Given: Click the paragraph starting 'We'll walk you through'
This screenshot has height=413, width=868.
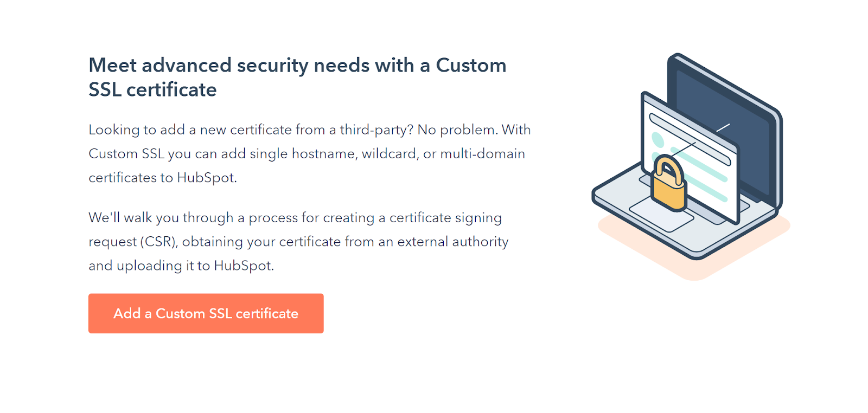Looking at the screenshot, I should [298, 241].
